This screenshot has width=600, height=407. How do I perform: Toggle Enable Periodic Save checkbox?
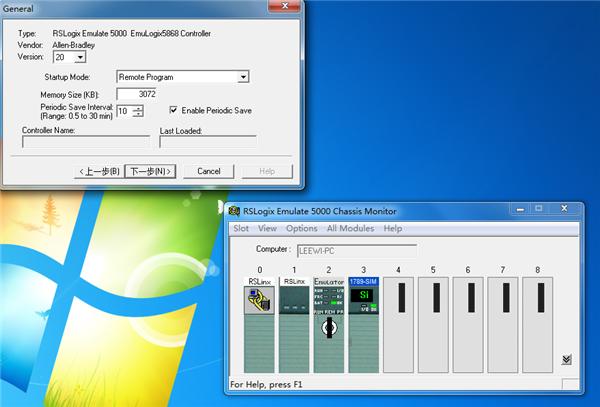tap(173, 110)
